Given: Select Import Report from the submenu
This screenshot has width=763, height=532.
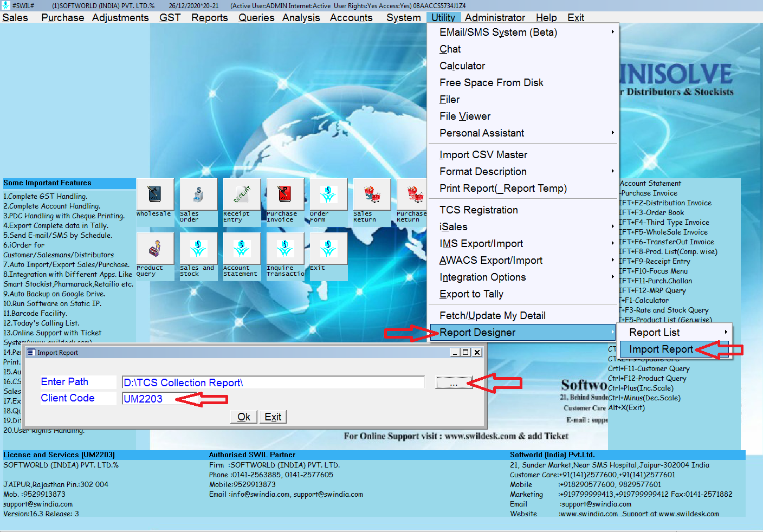Looking at the screenshot, I should [661, 349].
